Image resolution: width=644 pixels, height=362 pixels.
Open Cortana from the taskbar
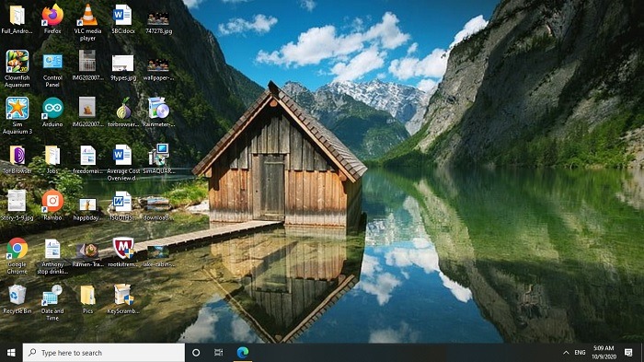tap(196, 353)
